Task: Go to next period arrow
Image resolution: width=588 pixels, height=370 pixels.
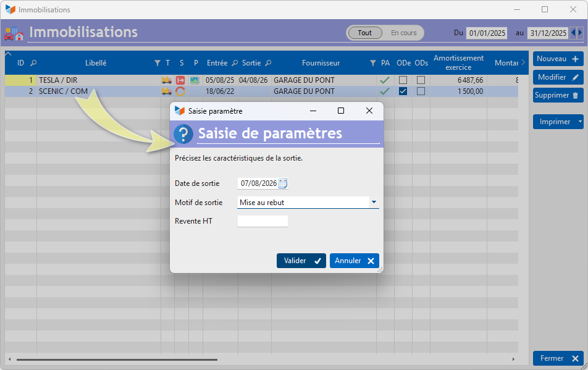Action: coord(580,33)
